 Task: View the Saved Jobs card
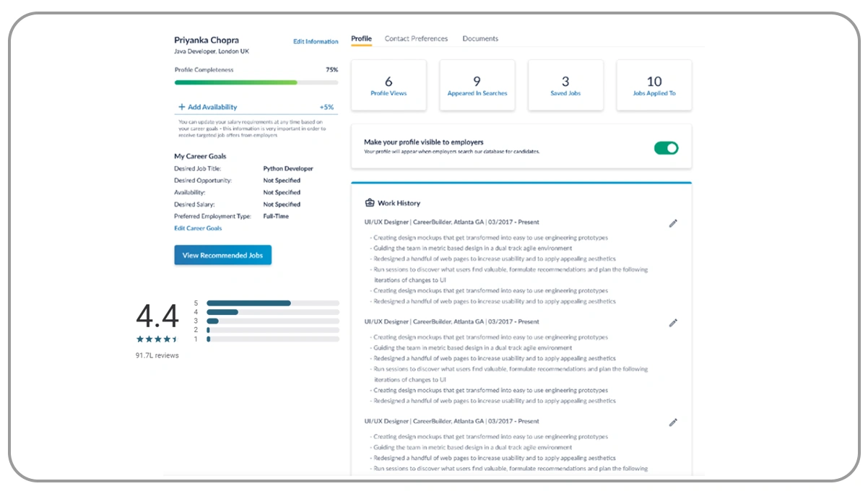(565, 85)
